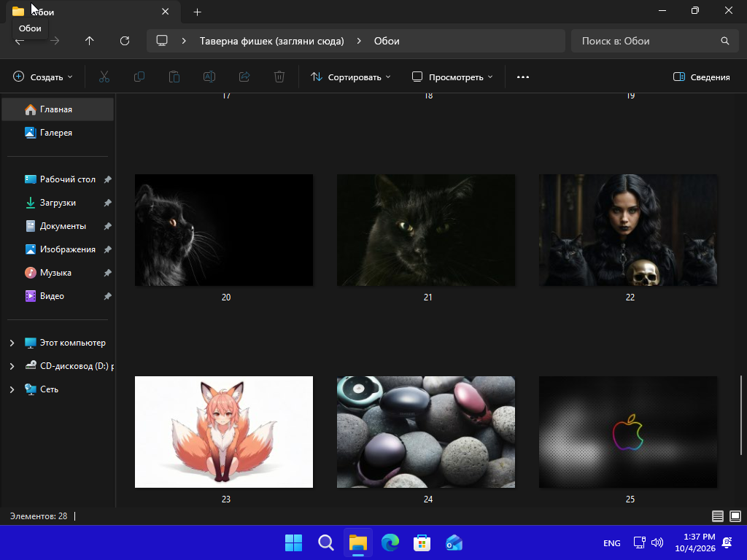Open the More options ellipsis menu
Viewport: 747px width, 560px height.
point(522,77)
